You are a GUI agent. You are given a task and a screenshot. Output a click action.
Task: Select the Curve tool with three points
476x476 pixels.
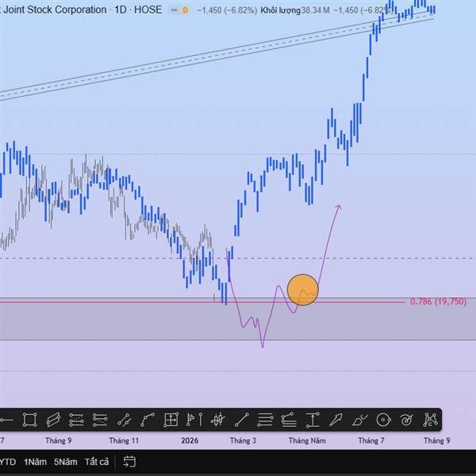coord(148,420)
